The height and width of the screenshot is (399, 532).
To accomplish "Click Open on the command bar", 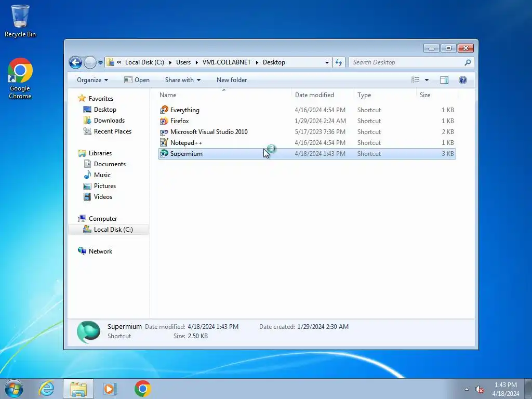I will (x=137, y=80).
